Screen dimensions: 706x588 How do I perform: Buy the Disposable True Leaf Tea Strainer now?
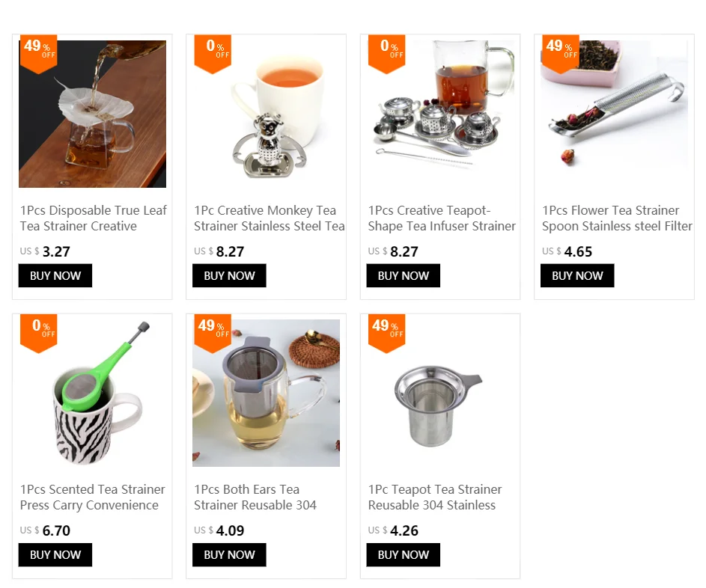point(55,275)
